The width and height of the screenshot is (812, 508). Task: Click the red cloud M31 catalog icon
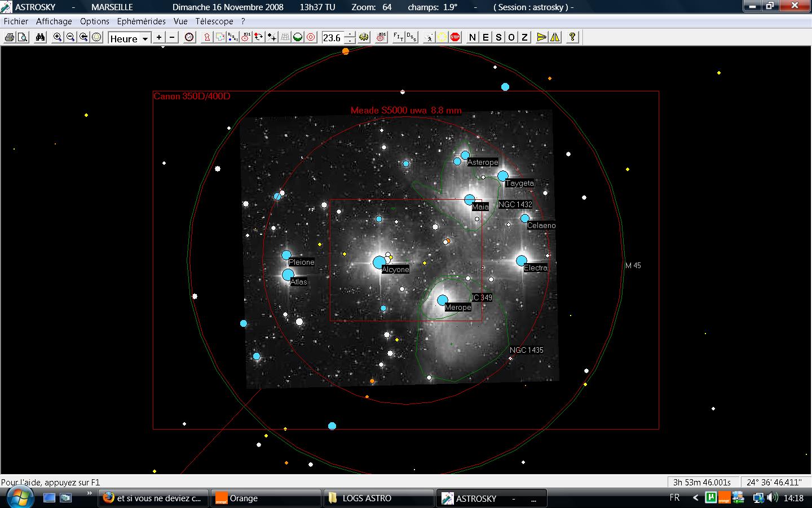(x=246, y=37)
